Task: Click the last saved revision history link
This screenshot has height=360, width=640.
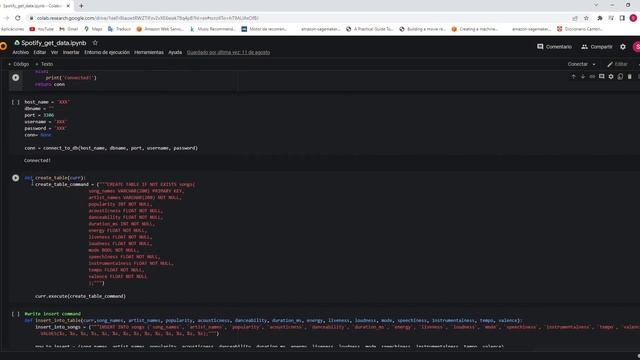Action: pyautogui.click(x=228, y=52)
